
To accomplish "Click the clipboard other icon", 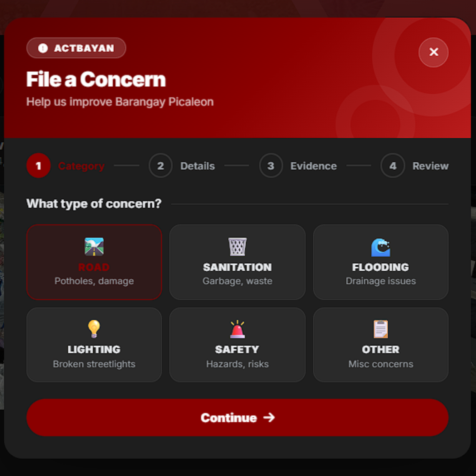I will (x=381, y=329).
